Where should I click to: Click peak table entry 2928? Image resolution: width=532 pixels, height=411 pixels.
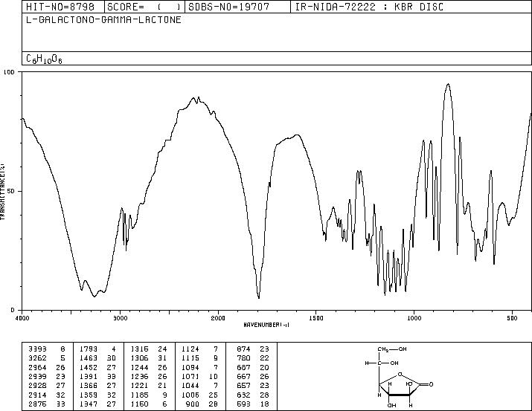38,386
